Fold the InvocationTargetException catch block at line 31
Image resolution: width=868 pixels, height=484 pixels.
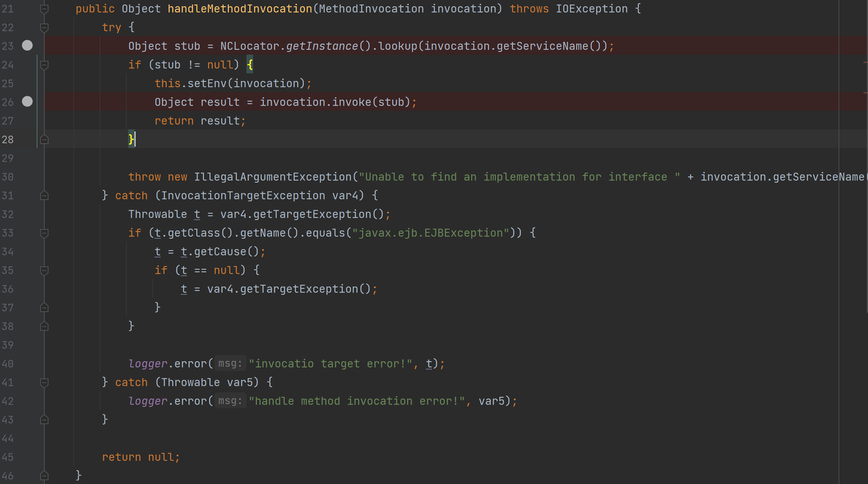point(44,195)
